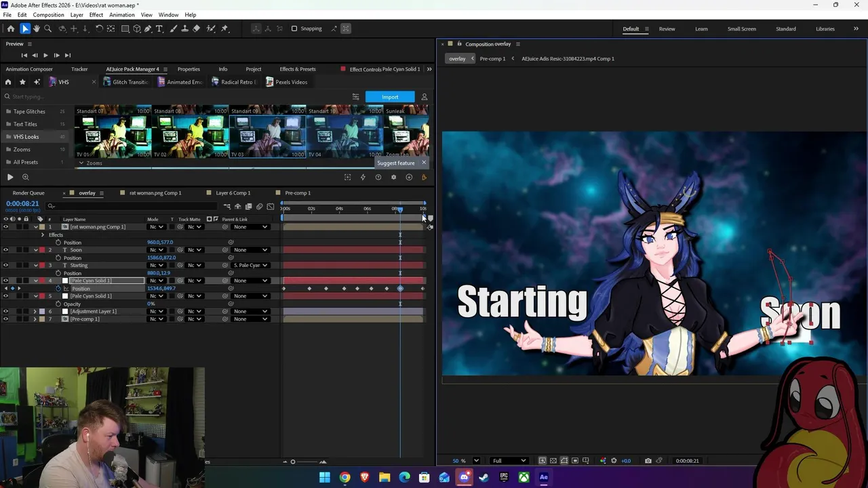The width and height of the screenshot is (868, 488).
Task: Select the Horizontal Type tool
Action: pyautogui.click(x=159, y=28)
